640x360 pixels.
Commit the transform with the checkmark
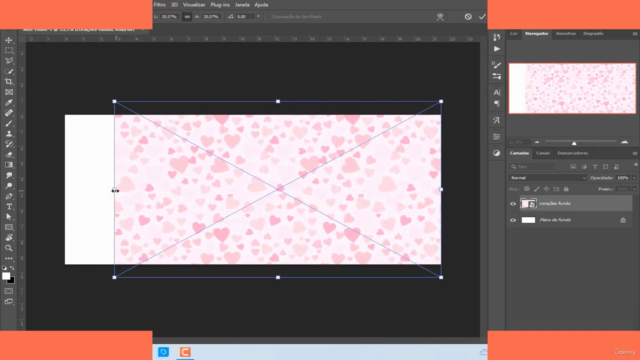[482, 17]
